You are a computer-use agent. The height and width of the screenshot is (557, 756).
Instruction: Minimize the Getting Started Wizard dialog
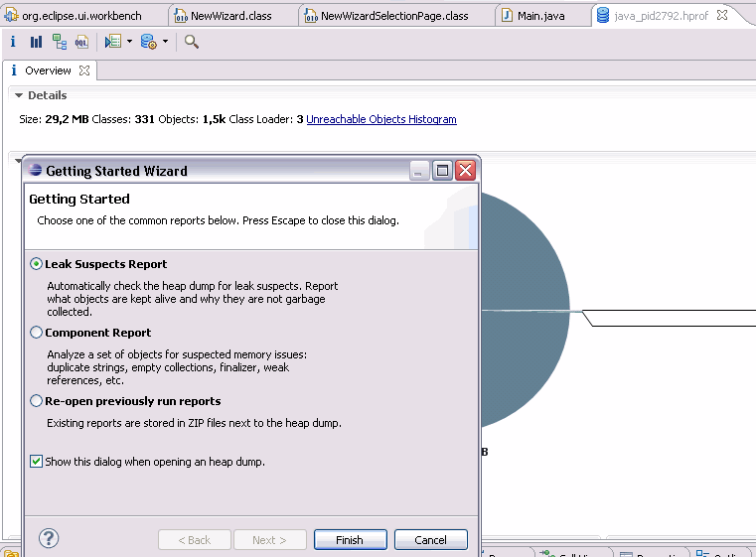click(x=418, y=171)
